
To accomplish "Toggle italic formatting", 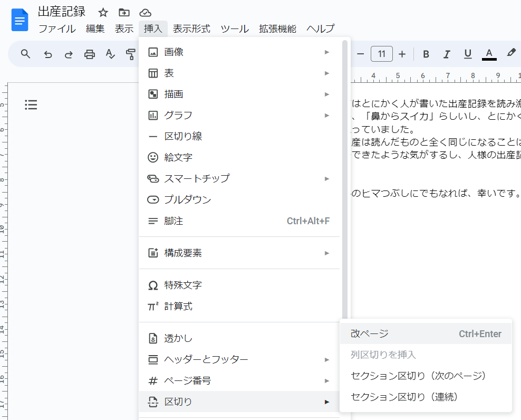I will (x=447, y=54).
